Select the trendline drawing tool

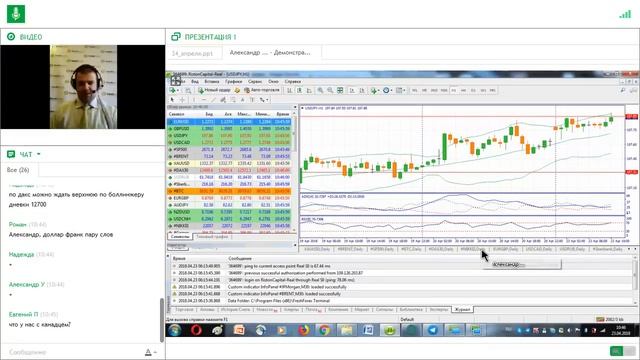[213, 100]
